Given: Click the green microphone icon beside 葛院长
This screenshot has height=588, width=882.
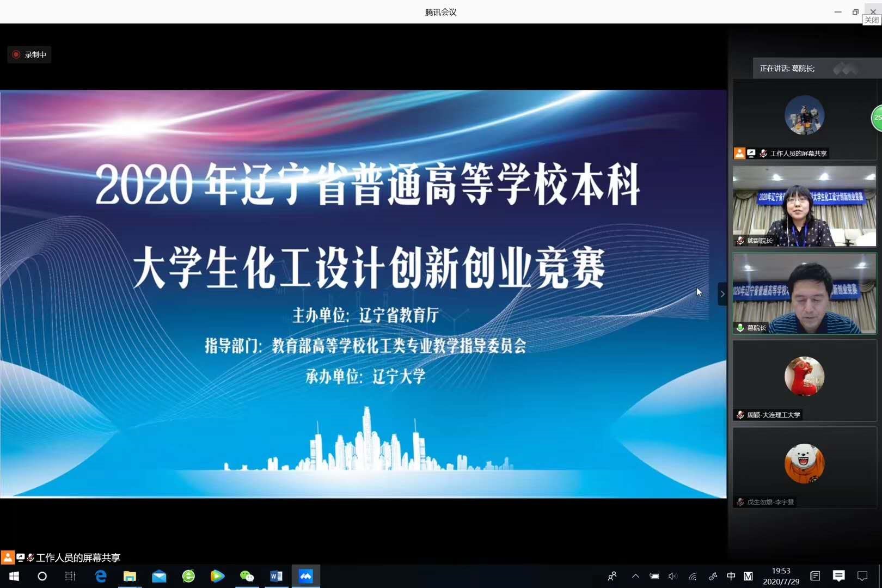Looking at the screenshot, I should coord(740,328).
